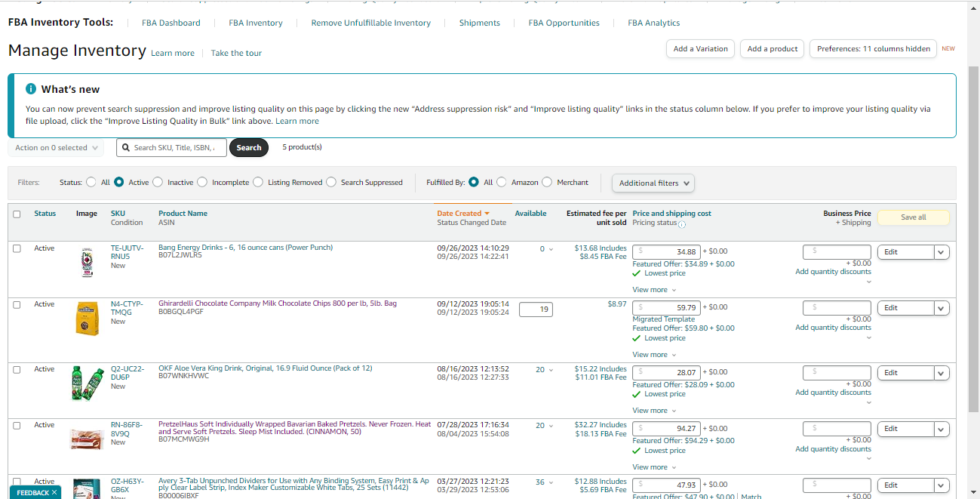The height and width of the screenshot is (499, 980).
Task: Select the checkbox for OKF Aloe Vera row
Action: pyautogui.click(x=17, y=369)
